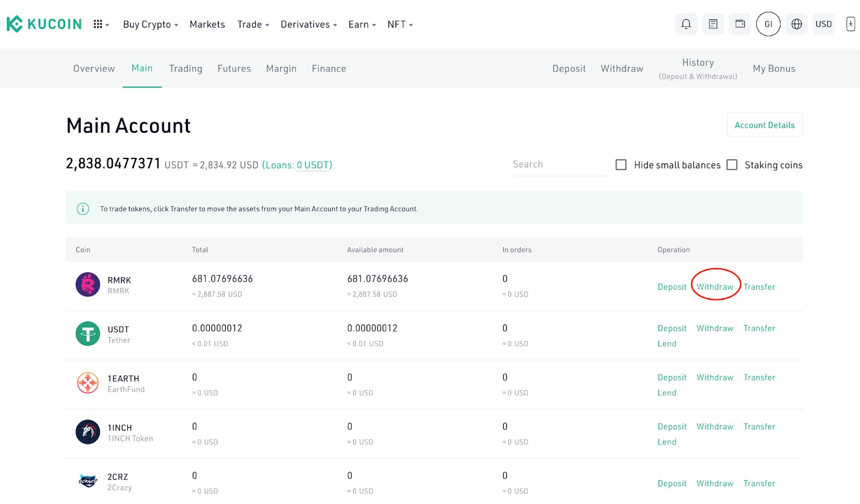This screenshot has height=504, width=860.
Task: Open My Bonus page
Action: point(773,68)
